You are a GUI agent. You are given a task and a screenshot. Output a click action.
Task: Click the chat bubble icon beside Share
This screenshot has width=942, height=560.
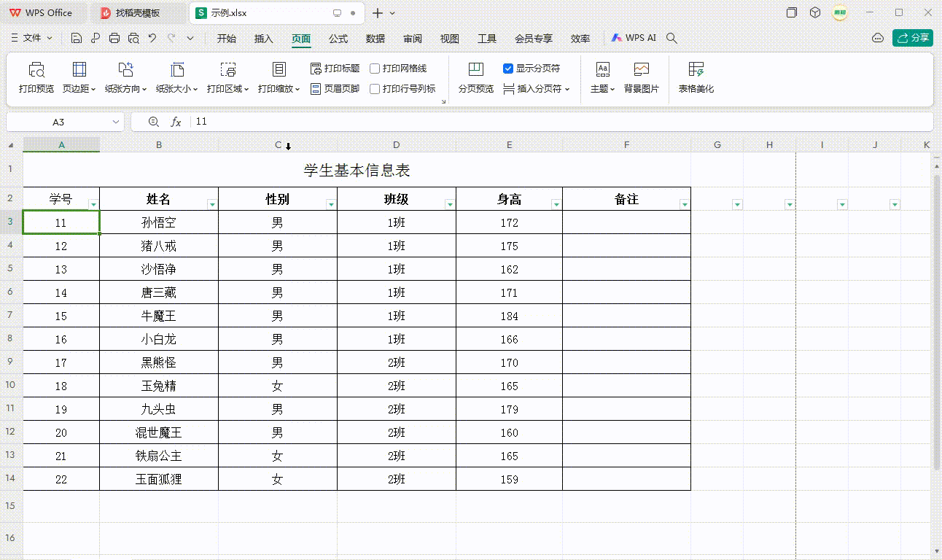878,38
